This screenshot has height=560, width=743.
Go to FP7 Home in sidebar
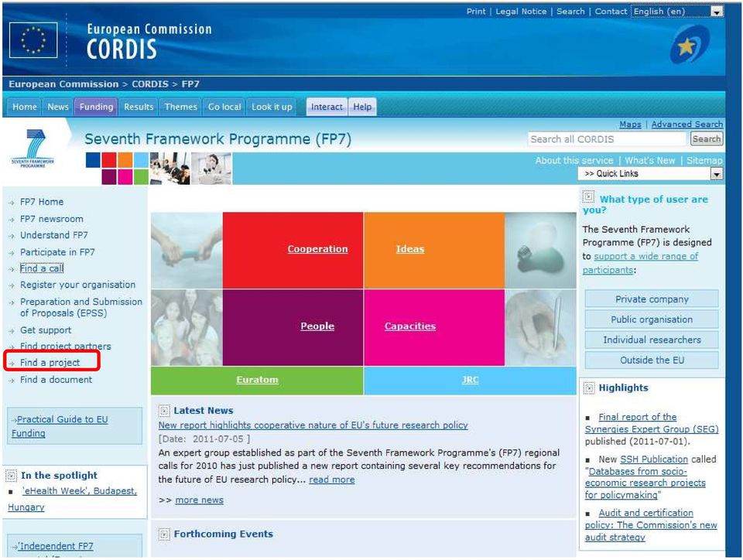[42, 202]
